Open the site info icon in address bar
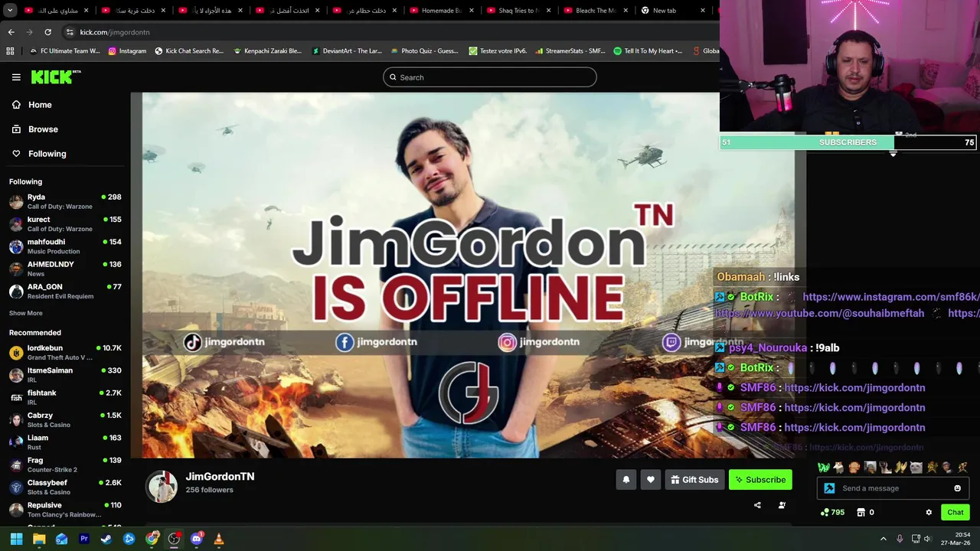The image size is (980, 551). pyautogui.click(x=70, y=32)
